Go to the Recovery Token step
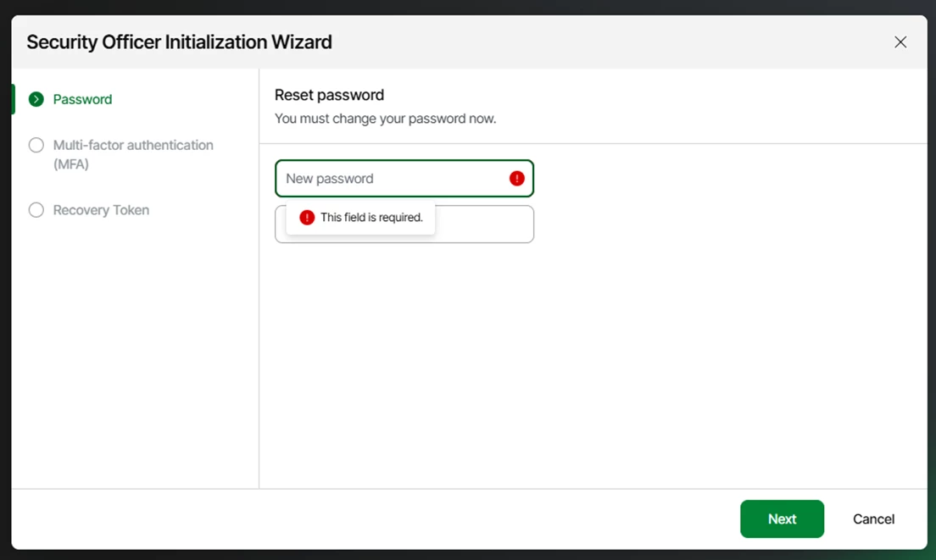 click(101, 210)
